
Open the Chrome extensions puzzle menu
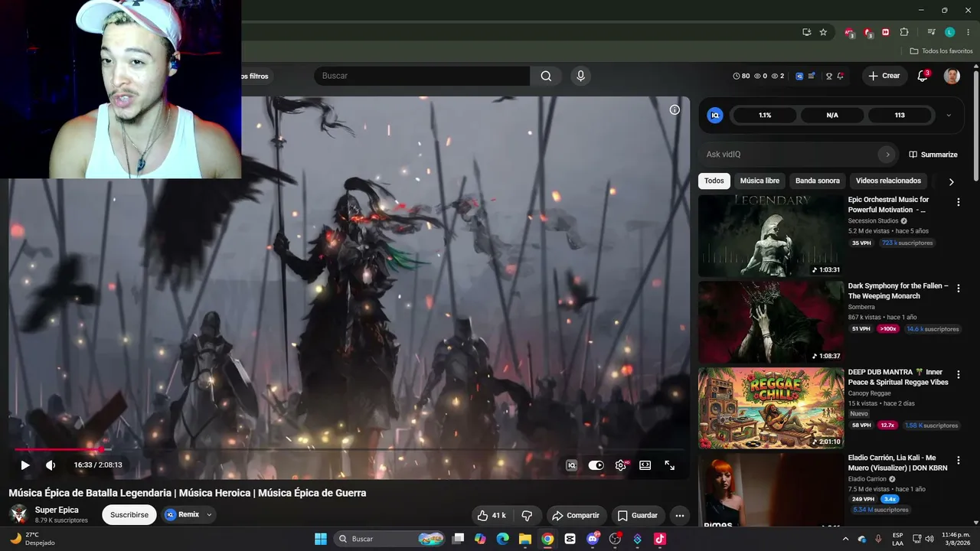pyautogui.click(x=904, y=32)
